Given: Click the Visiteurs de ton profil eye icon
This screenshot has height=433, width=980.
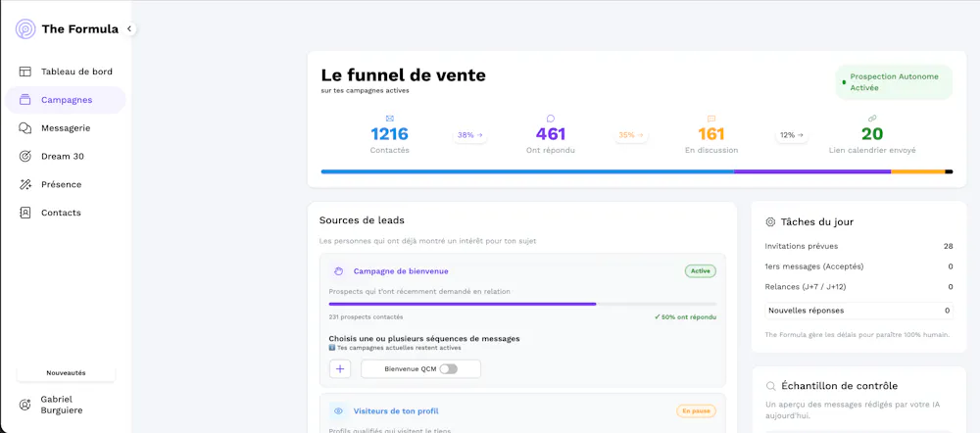Looking at the screenshot, I should coord(338,411).
